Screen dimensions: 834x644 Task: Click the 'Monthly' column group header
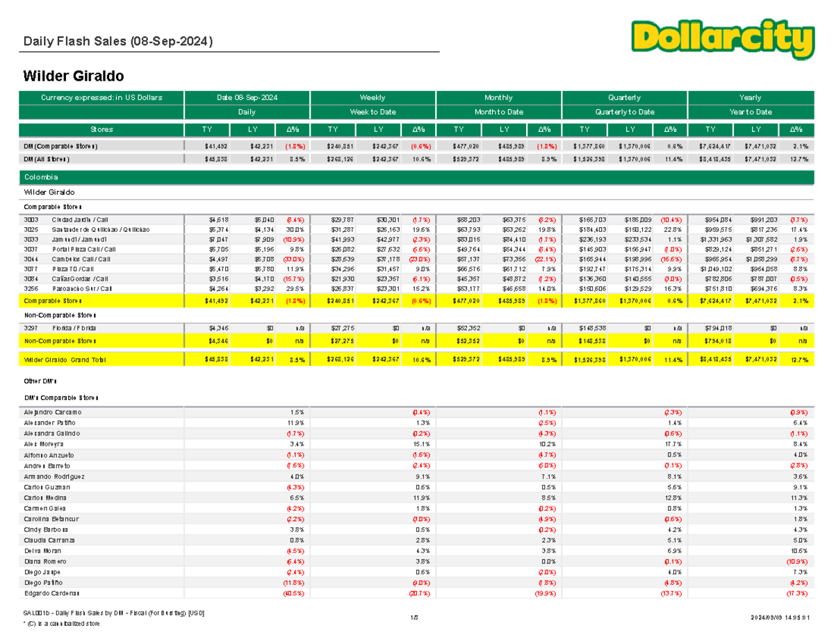point(498,98)
